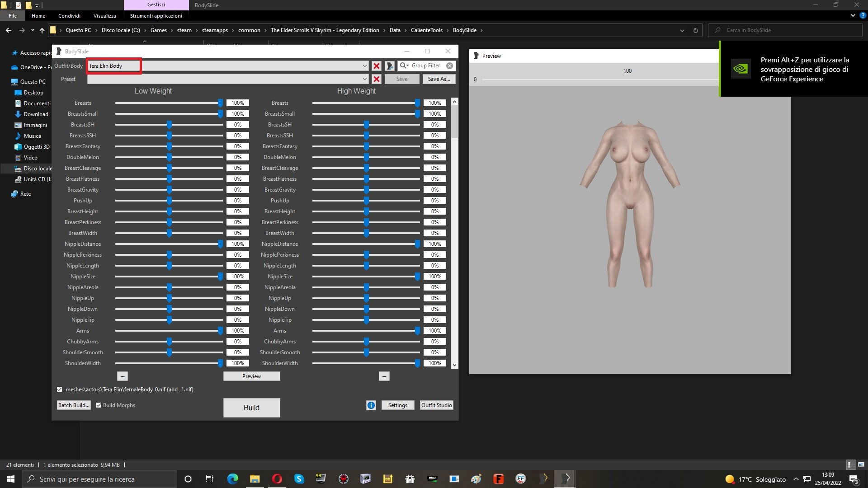The width and height of the screenshot is (868, 488).
Task: Open Batch Build dialog
Action: [x=74, y=405]
